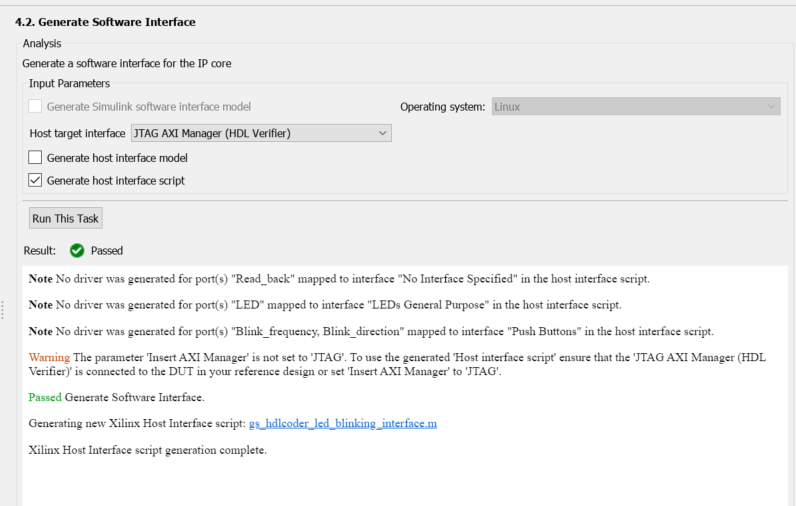Open gs_hdlcoder_led_blinking_interface.m script link
Image resolution: width=796 pixels, height=506 pixels.
coord(343,424)
